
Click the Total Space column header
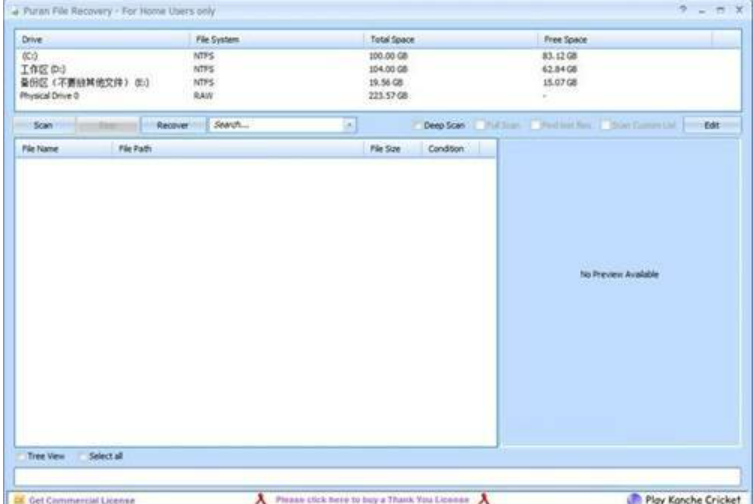450,39
